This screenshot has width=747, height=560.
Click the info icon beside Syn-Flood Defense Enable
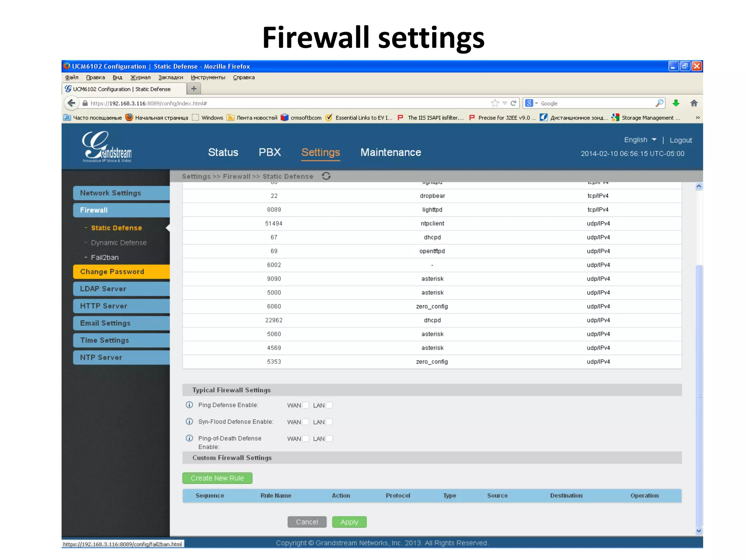[189, 421]
